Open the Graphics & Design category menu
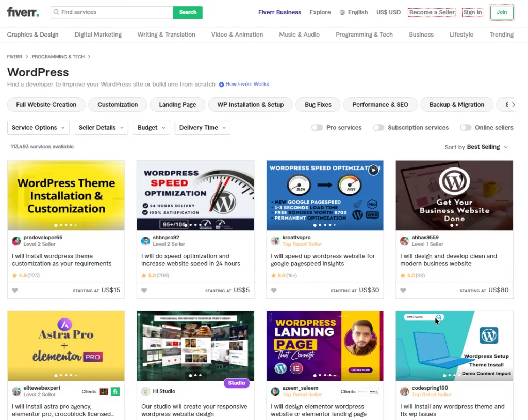Image resolution: width=528 pixels, height=420 pixels. click(32, 35)
